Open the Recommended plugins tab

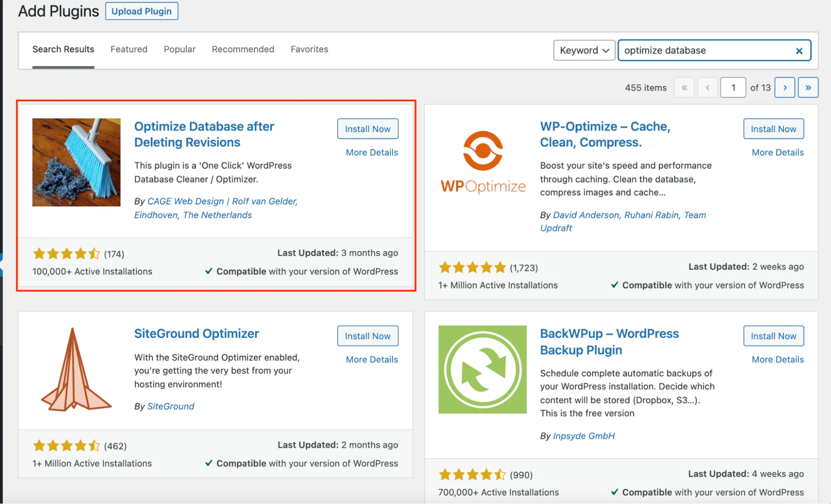tap(243, 49)
